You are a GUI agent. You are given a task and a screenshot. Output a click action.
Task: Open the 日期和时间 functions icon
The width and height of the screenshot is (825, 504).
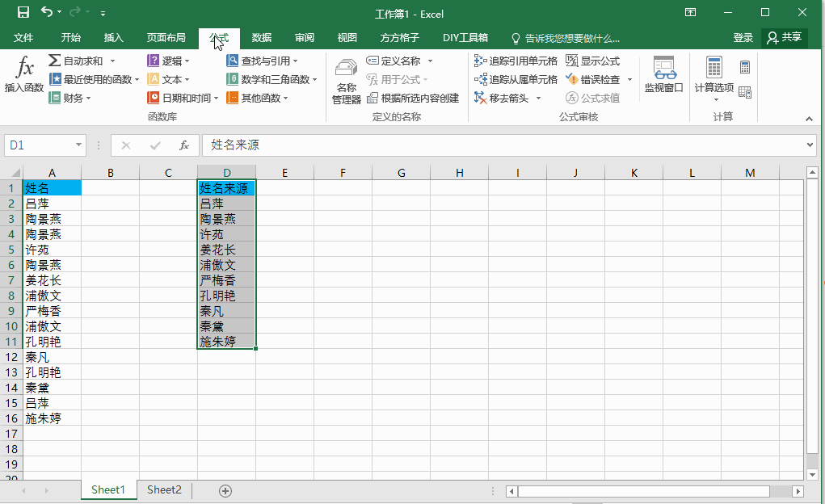click(x=153, y=98)
